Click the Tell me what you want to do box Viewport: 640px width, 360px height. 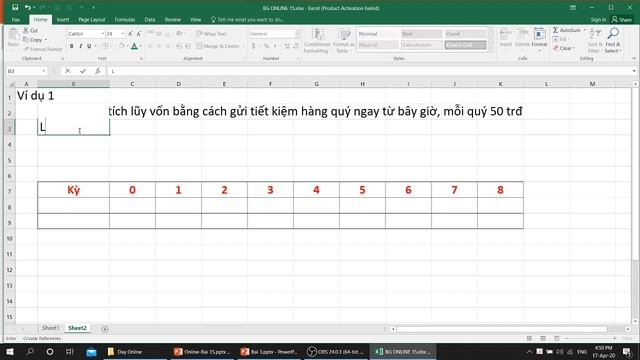[x=247, y=20]
